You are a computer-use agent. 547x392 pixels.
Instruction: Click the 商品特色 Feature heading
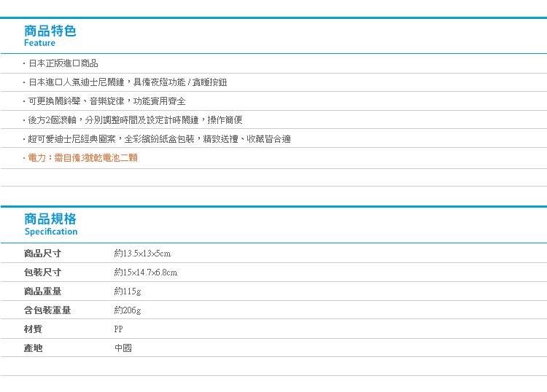(50, 36)
